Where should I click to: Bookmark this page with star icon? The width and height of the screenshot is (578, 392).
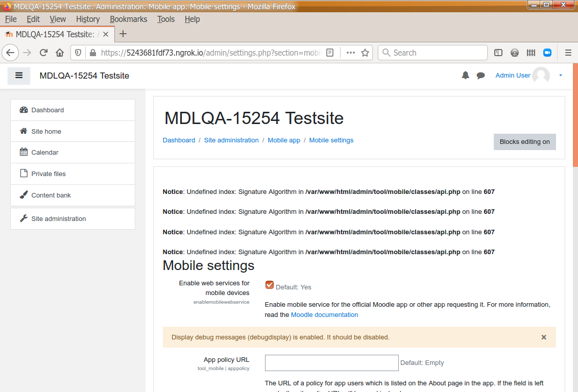[365, 53]
